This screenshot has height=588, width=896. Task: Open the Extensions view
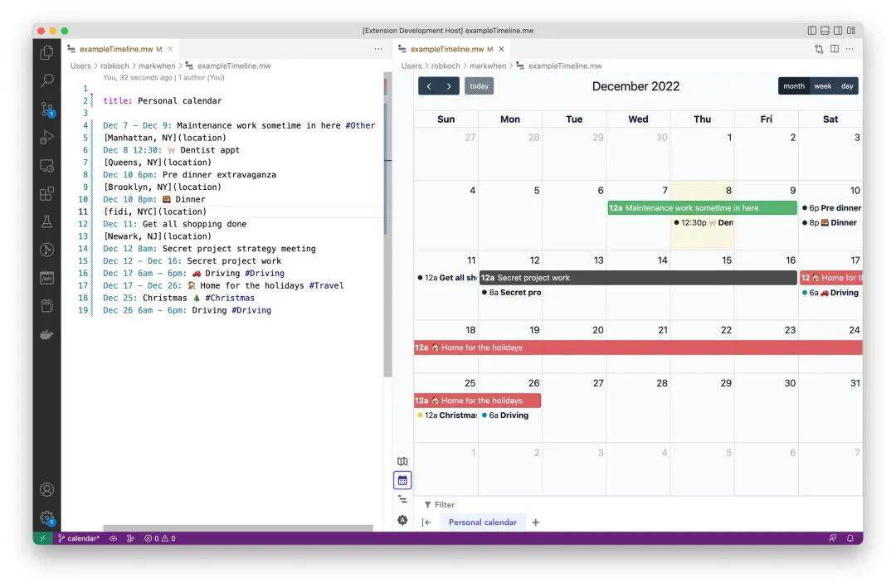point(46,194)
